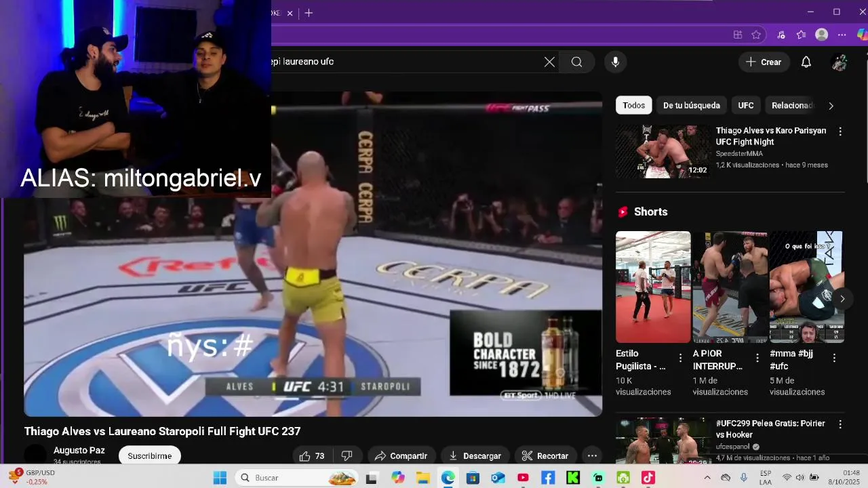This screenshot has height=488, width=868.
Task: Open the ufcespanol channel name
Action: pos(734,447)
